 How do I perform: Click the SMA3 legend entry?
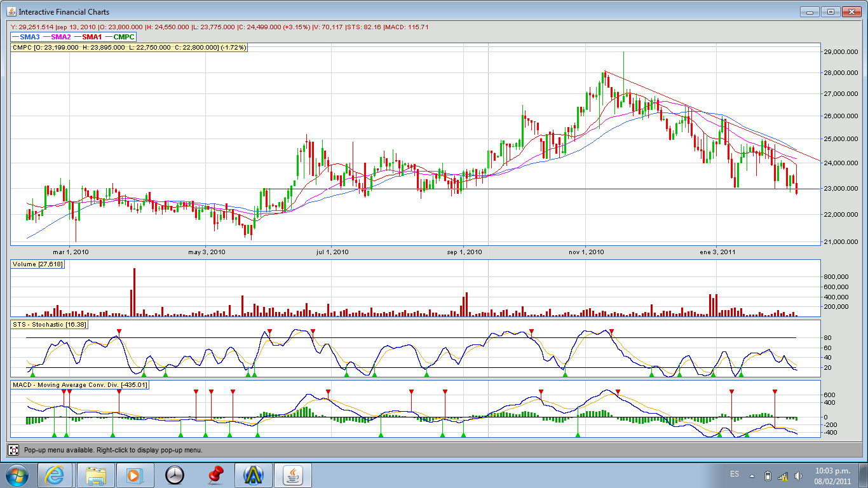pos(26,37)
